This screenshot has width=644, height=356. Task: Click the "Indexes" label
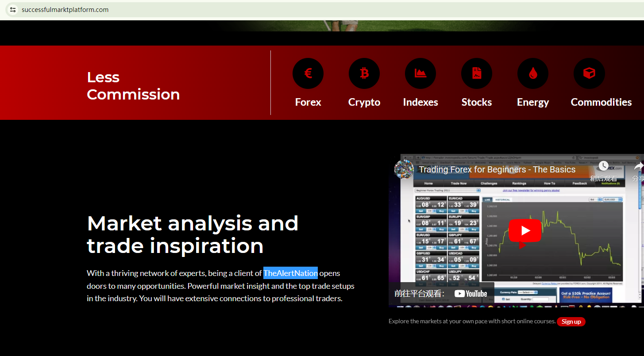pyautogui.click(x=420, y=102)
